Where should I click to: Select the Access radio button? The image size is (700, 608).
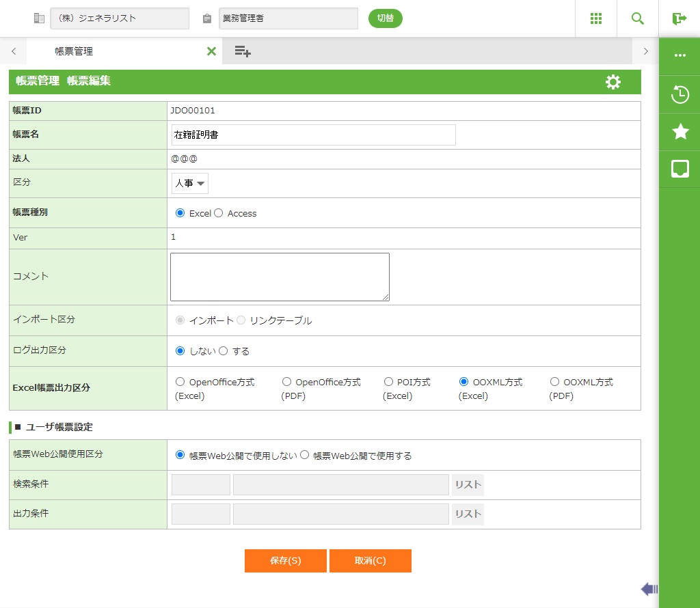(219, 213)
